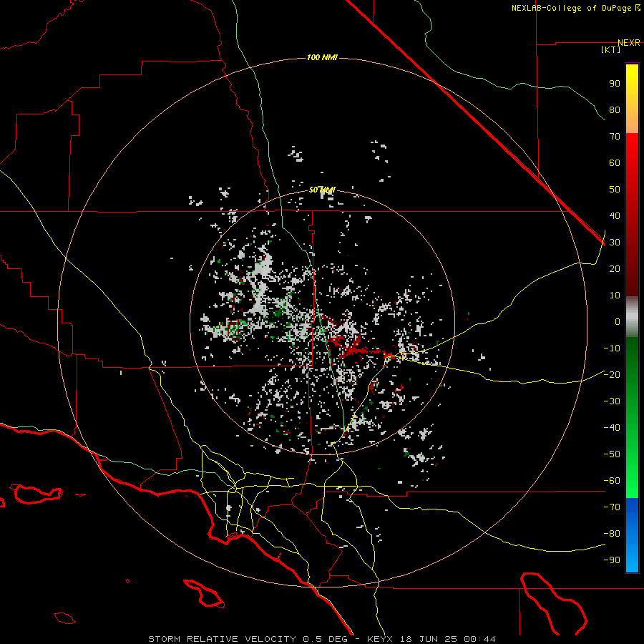Viewport: 644px width, 644px height.
Task: Click the 90 value on the velocity scale
Action: pyautogui.click(x=615, y=84)
